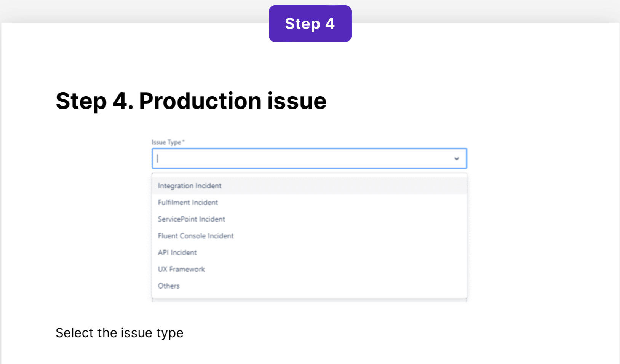The height and width of the screenshot is (364, 620).
Task: Pick Others from the issue list
Action: (168, 286)
